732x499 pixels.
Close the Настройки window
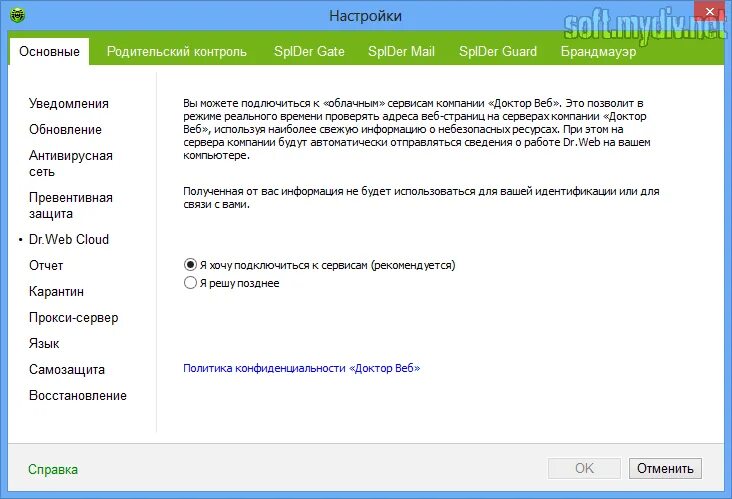[710, 11]
